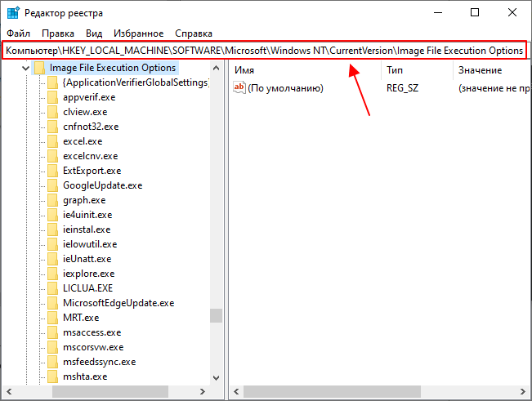Select the iexplore.exe key folder icon
This screenshot has height=401, width=532.
coord(52,274)
